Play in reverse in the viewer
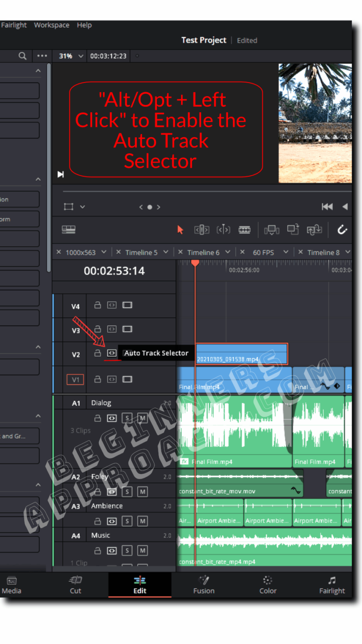362x644 pixels. (x=345, y=207)
